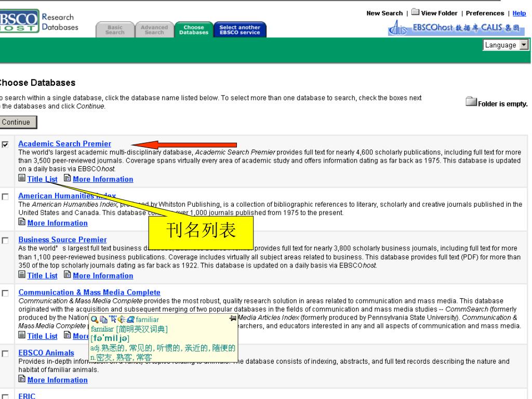This screenshot has height=399, width=532.
Task: Open Title List link for Business Source Premier
Action: (x=43, y=275)
